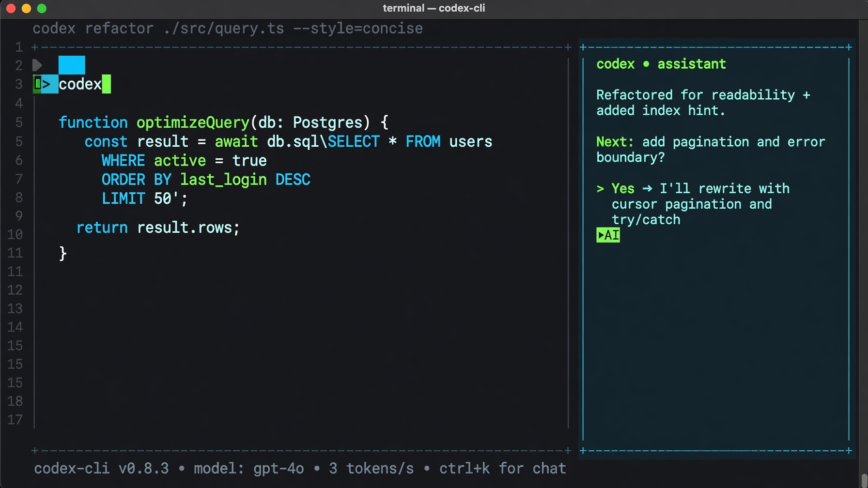Click 'model: gpt-4o' in status bar
The image size is (868, 488).
coord(249,469)
